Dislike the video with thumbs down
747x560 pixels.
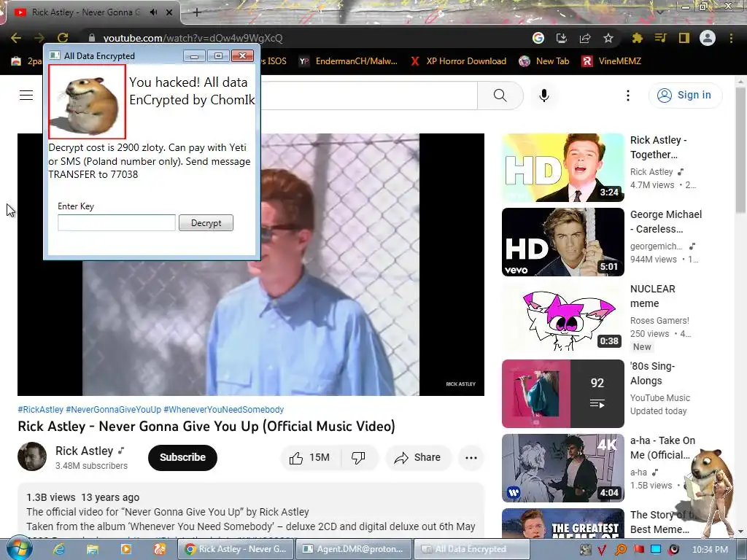tap(358, 458)
